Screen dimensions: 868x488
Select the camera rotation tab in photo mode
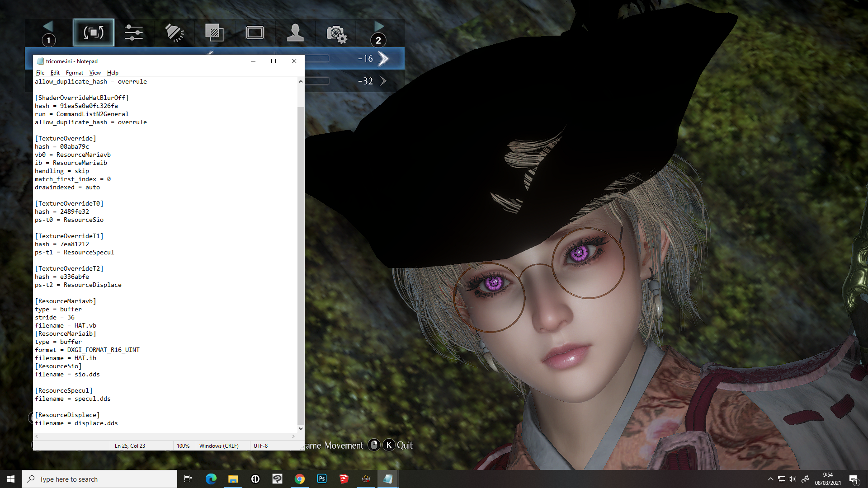[94, 33]
